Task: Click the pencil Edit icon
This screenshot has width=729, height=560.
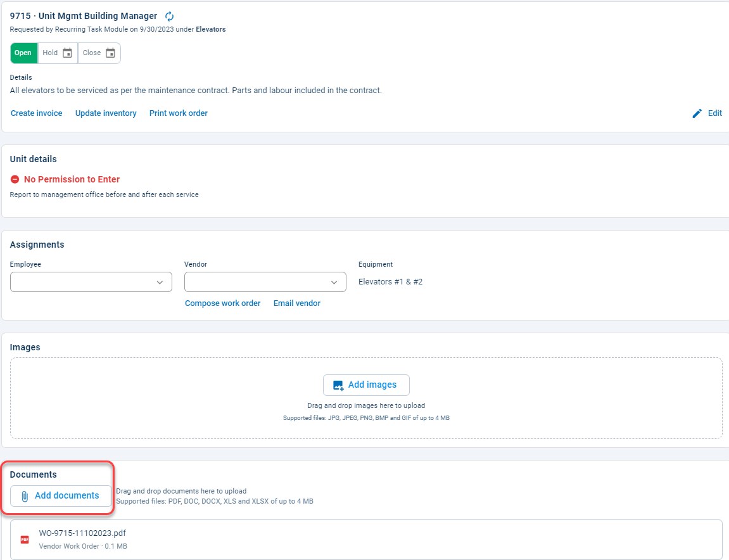Action: point(697,113)
